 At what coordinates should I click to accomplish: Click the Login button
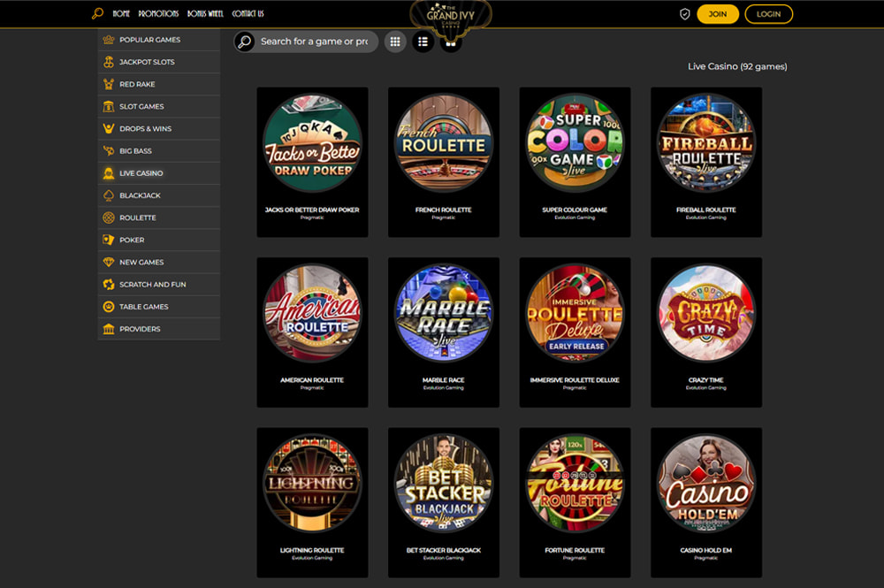[768, 14]
